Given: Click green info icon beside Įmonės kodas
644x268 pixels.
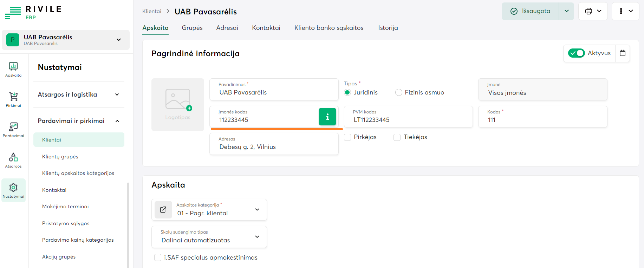Looking at the screenshot, I should [x=327, y=117].
